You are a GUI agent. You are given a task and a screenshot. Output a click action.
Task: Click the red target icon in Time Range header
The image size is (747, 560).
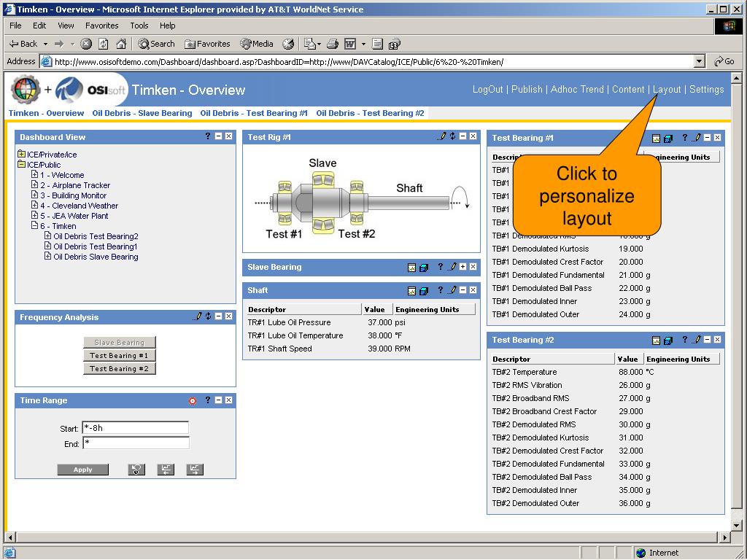(193, 401)
